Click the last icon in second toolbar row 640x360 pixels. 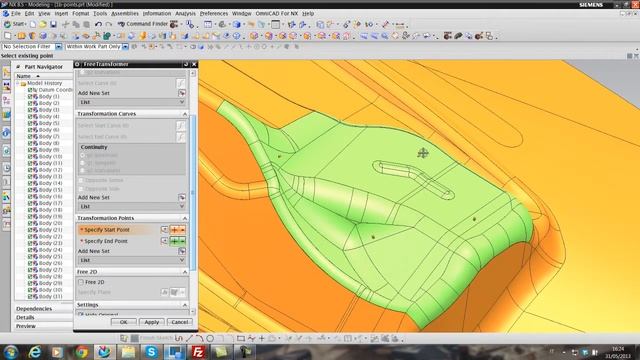[489, 36]
